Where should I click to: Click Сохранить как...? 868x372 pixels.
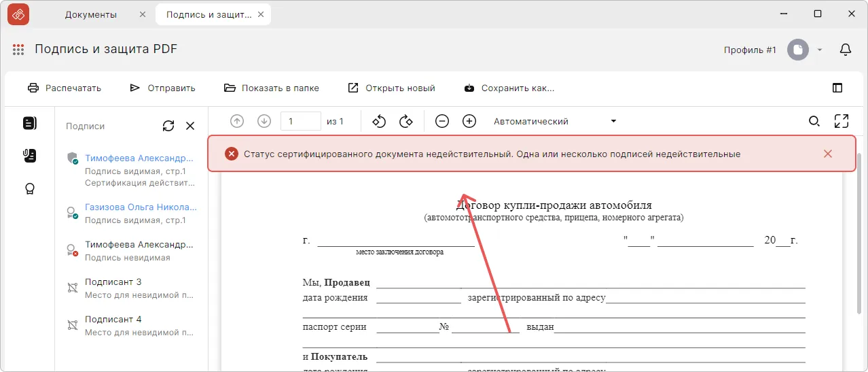(x=509, y=88)
